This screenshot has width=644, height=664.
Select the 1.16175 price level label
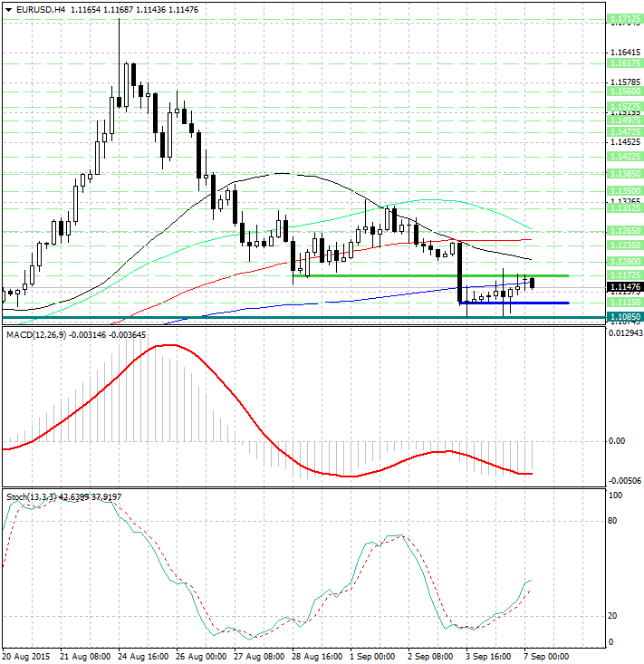(x=625, y=63)
